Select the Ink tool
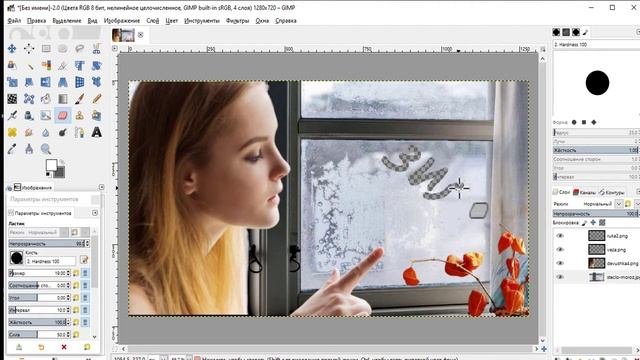The height and width of the screenshot is (360, 640). pyautogui.click(x=29, y=116)
